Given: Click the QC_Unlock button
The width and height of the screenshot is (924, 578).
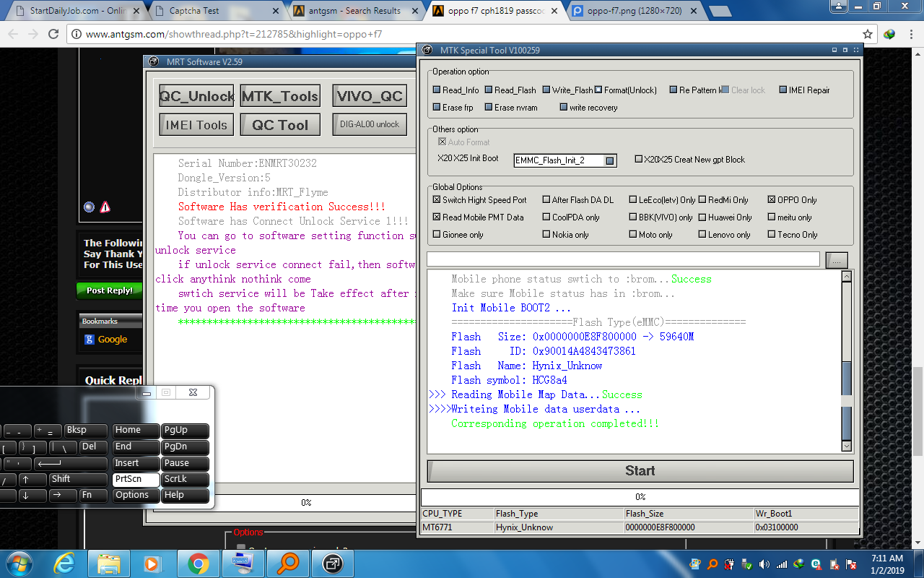Looking at the screenshot, I should click(x=197, y=96).
